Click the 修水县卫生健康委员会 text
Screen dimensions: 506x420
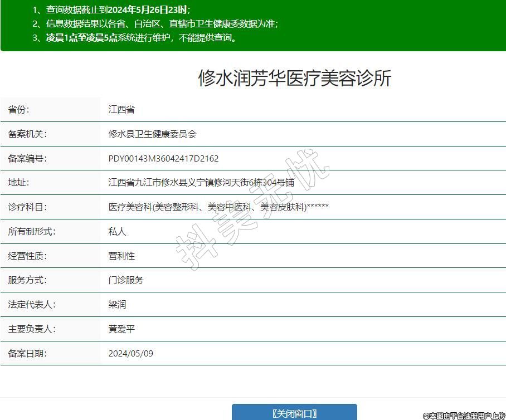(152, 134)
